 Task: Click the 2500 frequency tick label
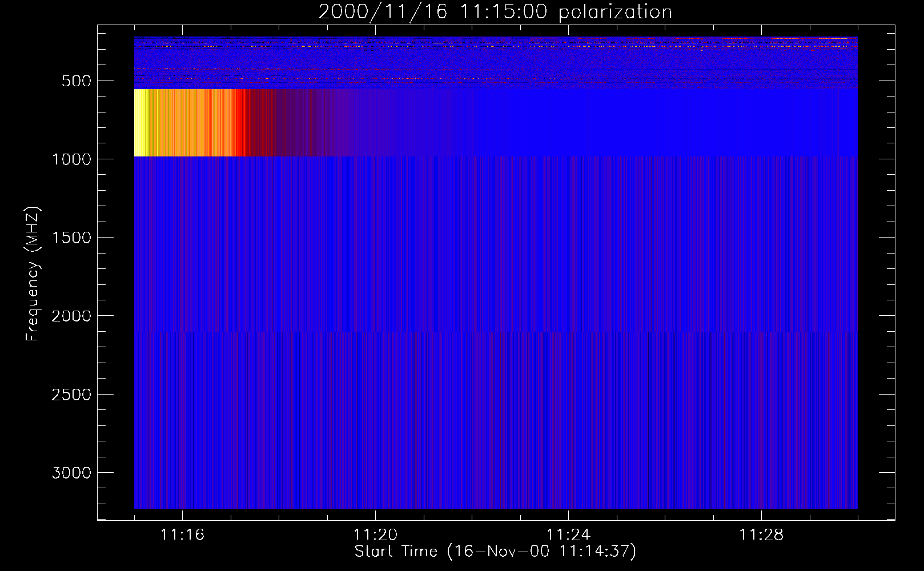(71, 395)
